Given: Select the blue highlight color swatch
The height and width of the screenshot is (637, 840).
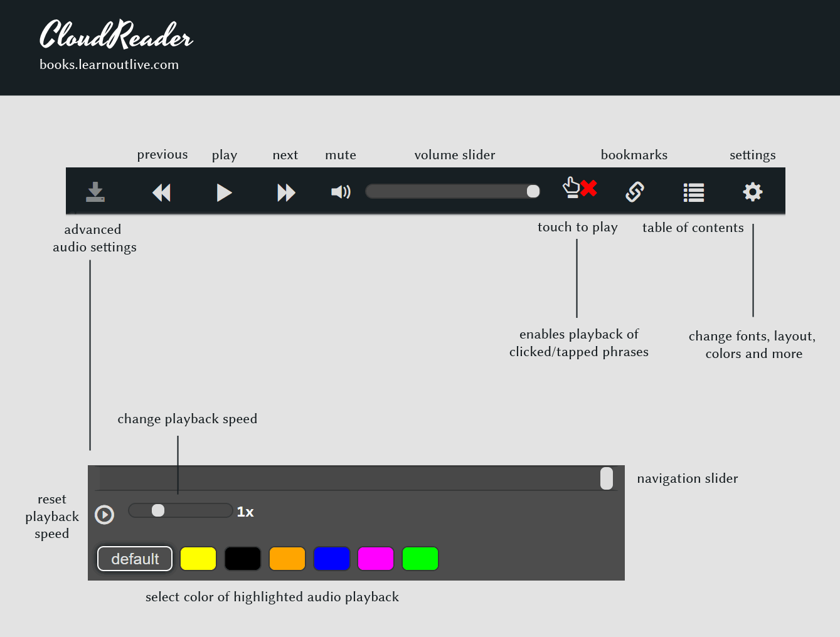Looking at the screenshot, I should click(x=331, y=559).
